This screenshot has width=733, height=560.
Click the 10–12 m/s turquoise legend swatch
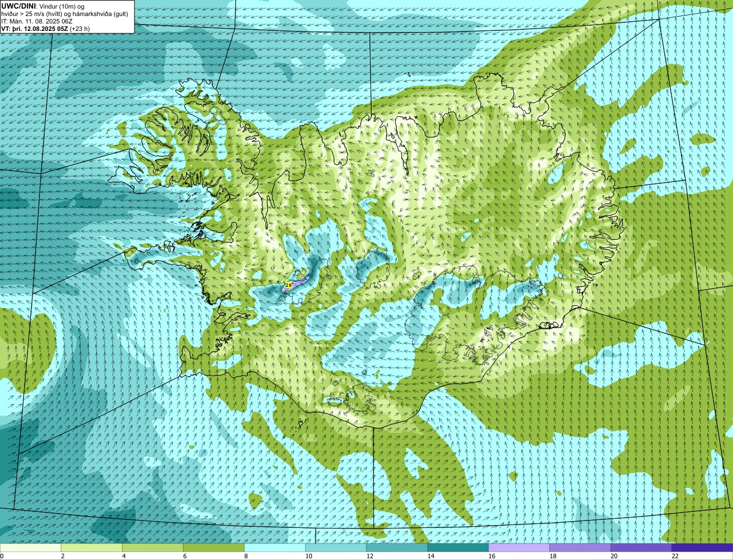[x=336, y=548]
